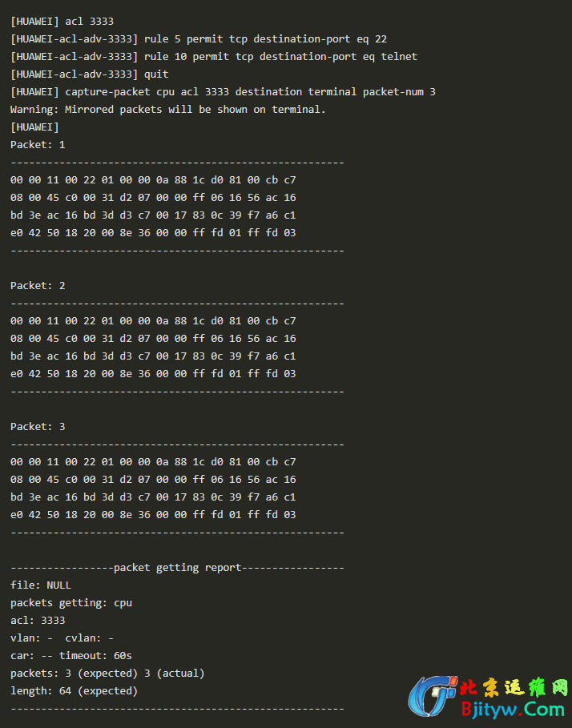Click the "Packet: 3" heading
572x728 pixels.
tap(38, 427)
